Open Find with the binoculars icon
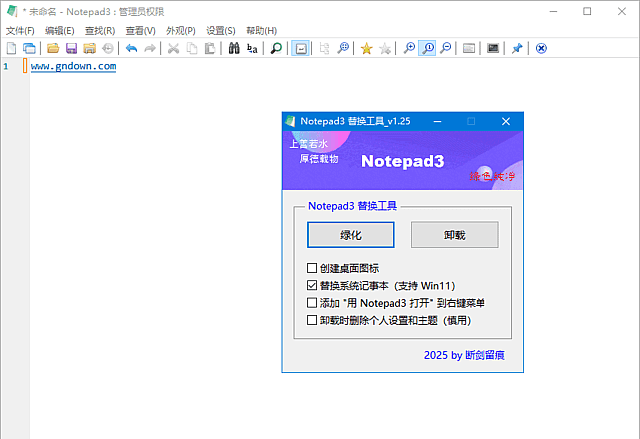The height and width of the screenshot is (439, 640). (x=234, y=49)
